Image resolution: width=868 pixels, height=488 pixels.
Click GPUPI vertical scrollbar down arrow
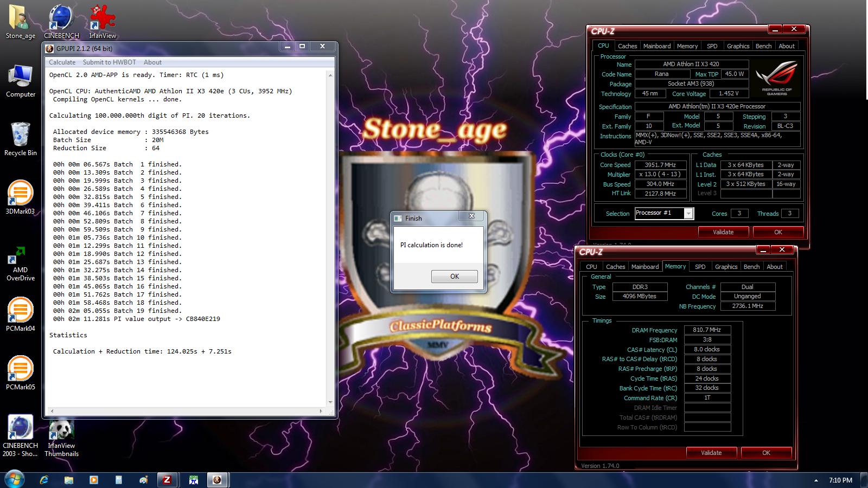tap(330, 402)
